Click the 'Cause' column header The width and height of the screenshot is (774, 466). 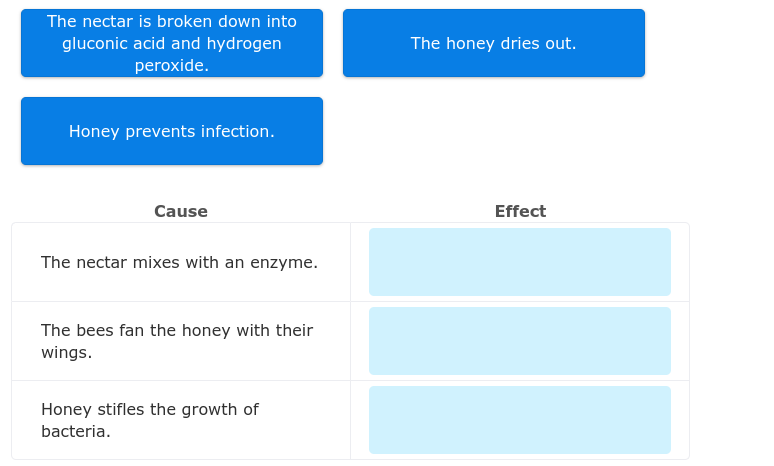[x=181, y=211]
